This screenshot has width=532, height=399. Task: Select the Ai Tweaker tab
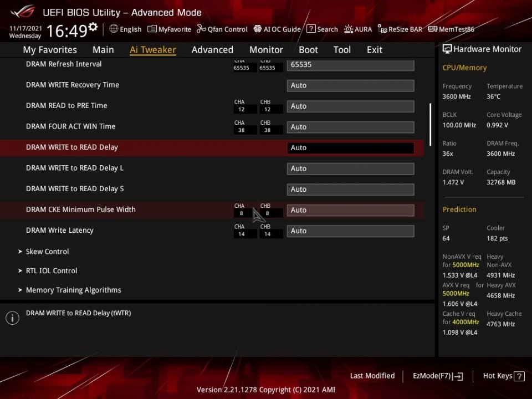pyautogui.click(x=153, y=50)
